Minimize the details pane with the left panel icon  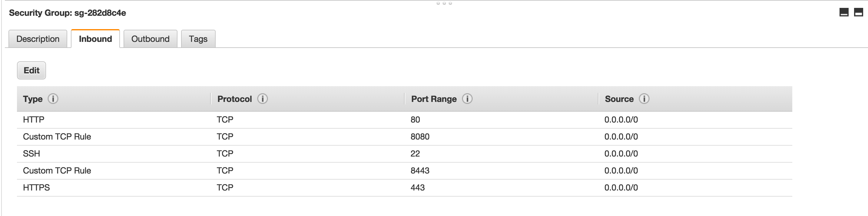844,13
